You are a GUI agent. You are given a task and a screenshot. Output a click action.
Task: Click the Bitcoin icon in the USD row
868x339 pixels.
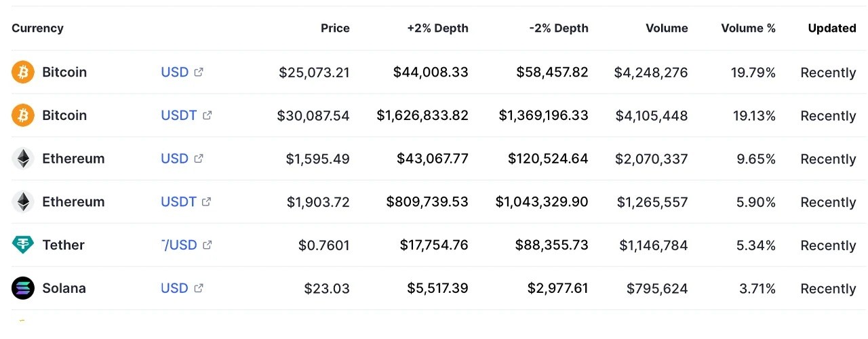pyautogui.click(x=23, y=72)
